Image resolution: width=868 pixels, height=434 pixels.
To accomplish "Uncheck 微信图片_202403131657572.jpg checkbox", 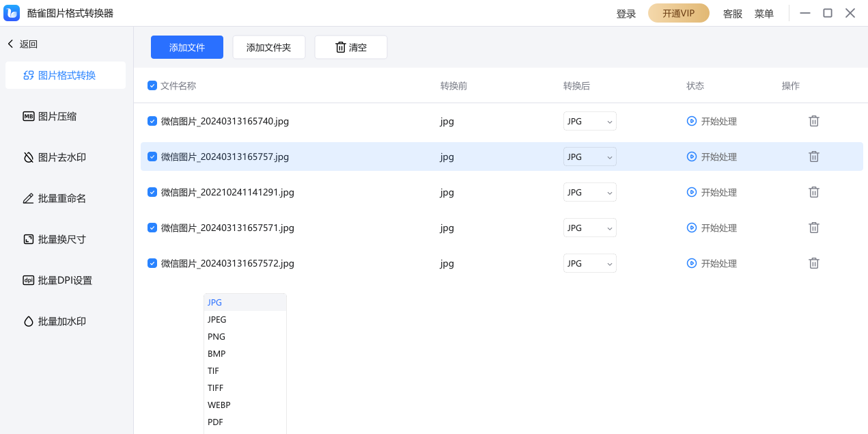I will (x=152, y=263).
